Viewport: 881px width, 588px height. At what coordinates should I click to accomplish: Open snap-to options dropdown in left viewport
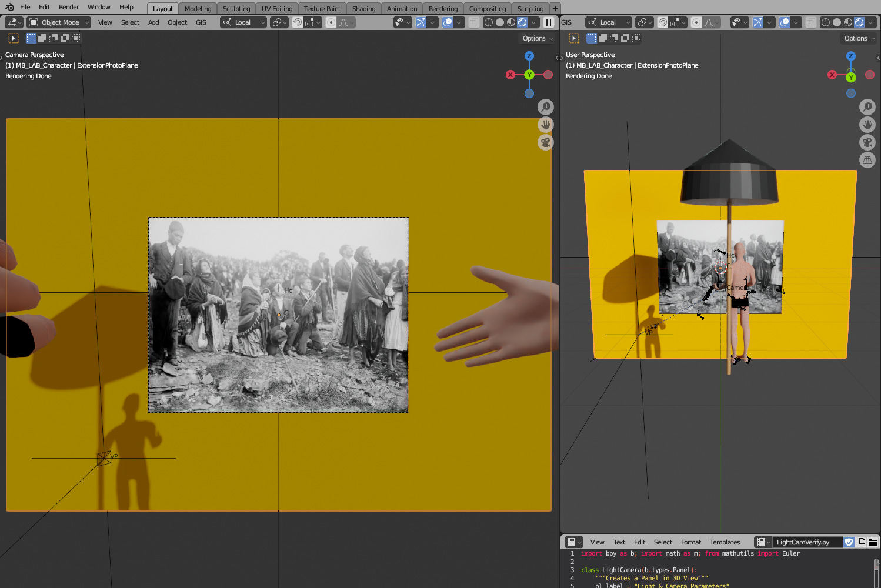point(313,22)
